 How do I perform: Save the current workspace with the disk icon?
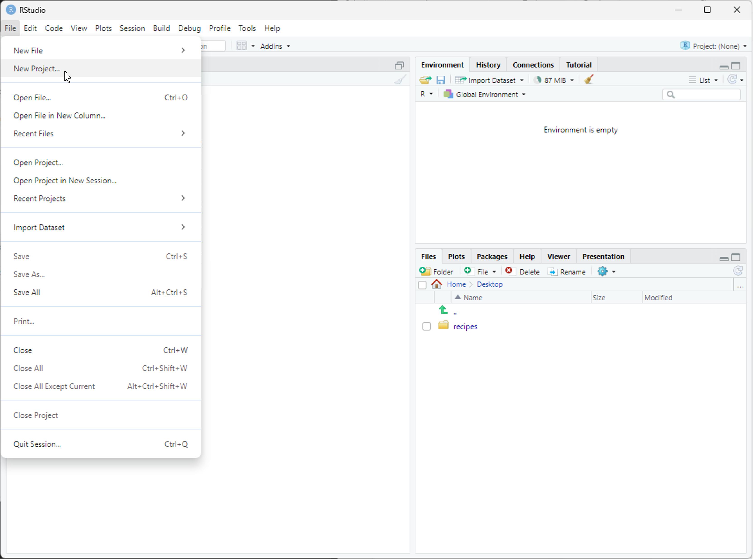click(x=441, y=80)
